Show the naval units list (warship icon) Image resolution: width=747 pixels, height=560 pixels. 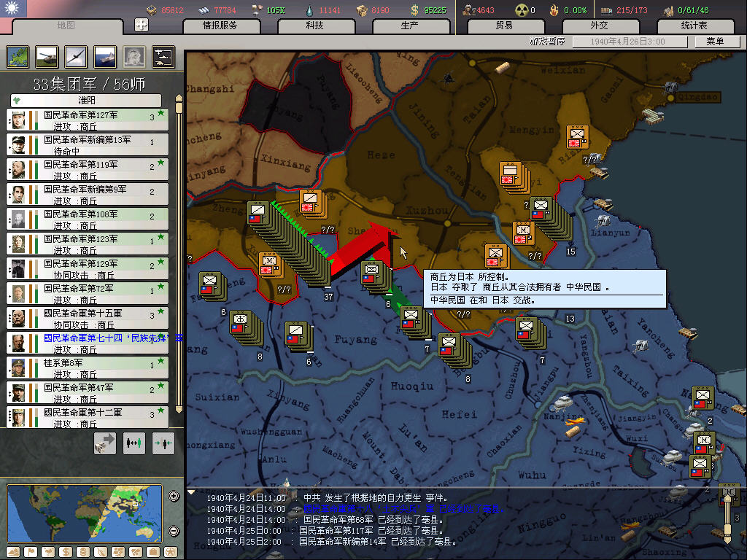click(x=105, y=57)
